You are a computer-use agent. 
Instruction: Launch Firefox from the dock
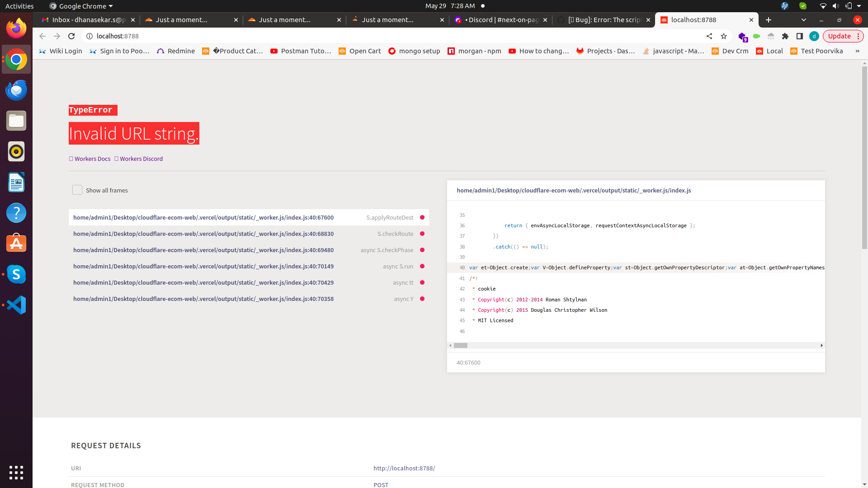pyautogui.click(x=16, y=28)
